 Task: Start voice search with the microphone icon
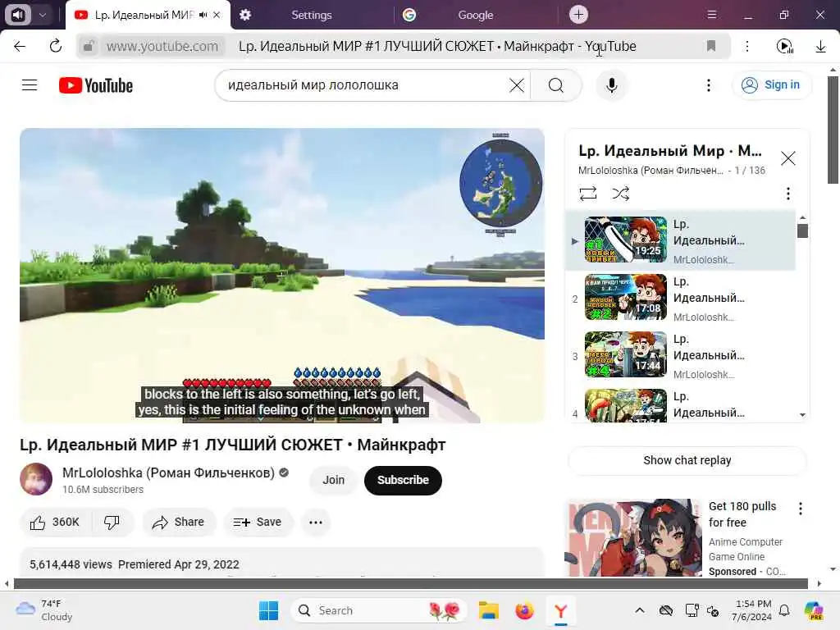pyautogui.click(x=611, y=85)
